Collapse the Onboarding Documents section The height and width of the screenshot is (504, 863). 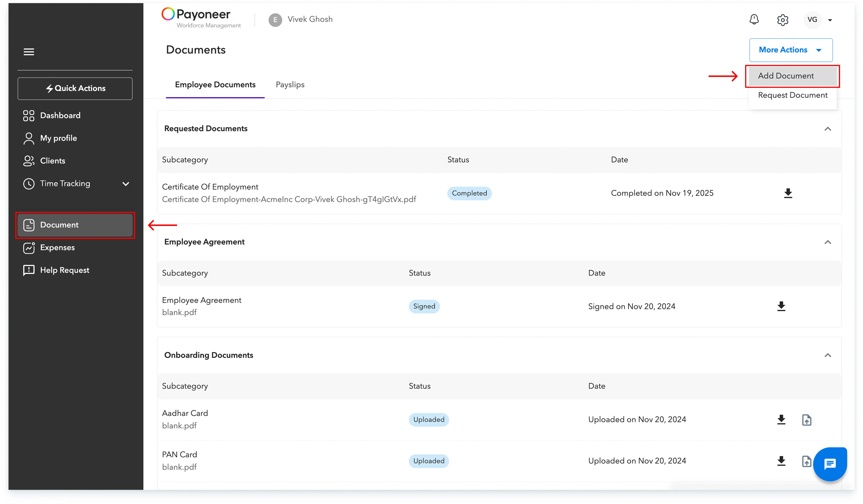coord(827,355)
